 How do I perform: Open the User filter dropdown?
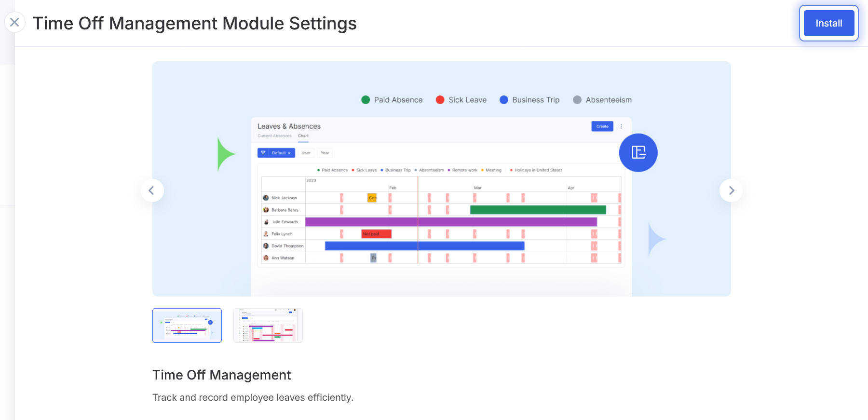click(306, 153)
